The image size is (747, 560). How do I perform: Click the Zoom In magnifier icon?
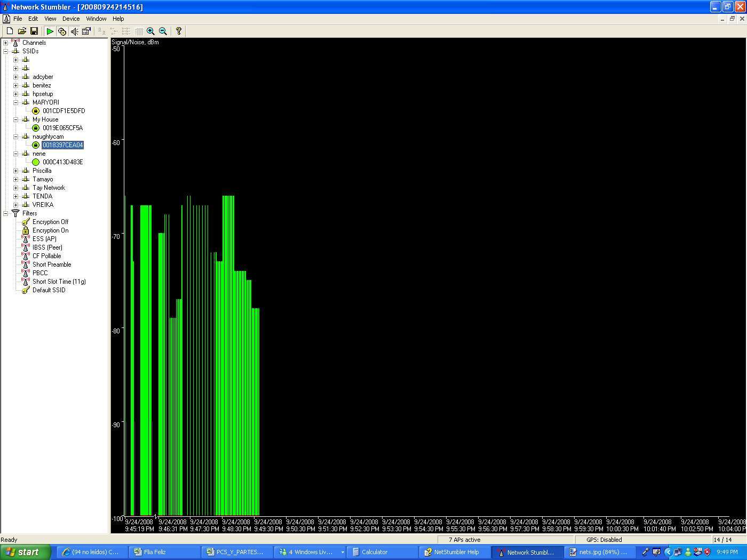click(150, 31)
